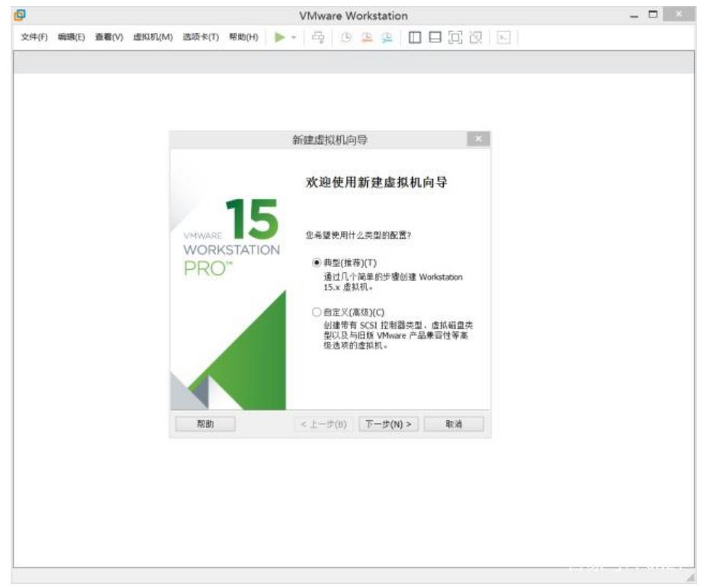The image size is (704, 588).
Task: Open the 文件(F) menu
Action: (34, 37)
